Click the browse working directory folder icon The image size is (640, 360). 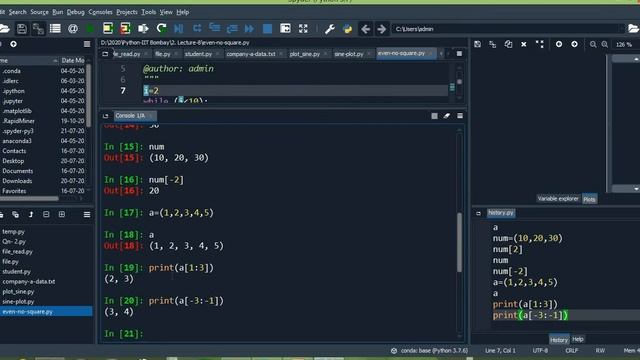(x=633, y=29)
